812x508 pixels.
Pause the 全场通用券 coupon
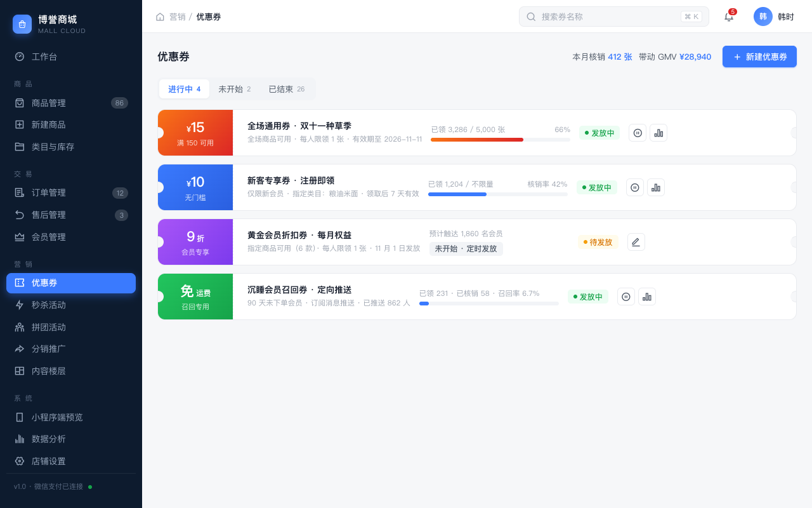(x=638, y=133)
